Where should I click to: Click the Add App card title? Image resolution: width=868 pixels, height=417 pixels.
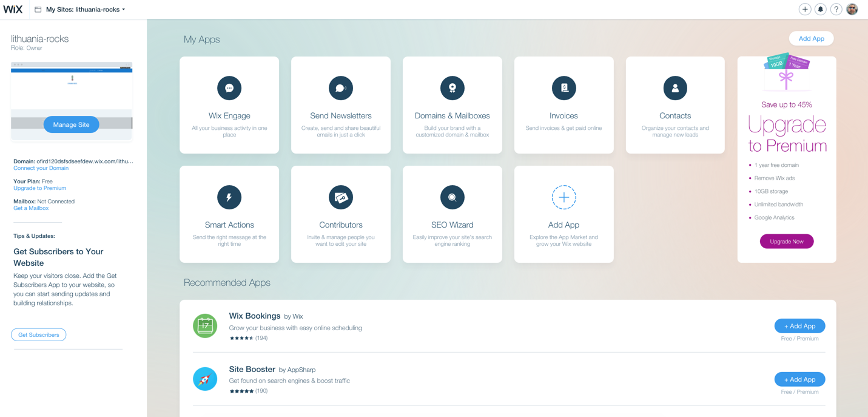(564, 225)
